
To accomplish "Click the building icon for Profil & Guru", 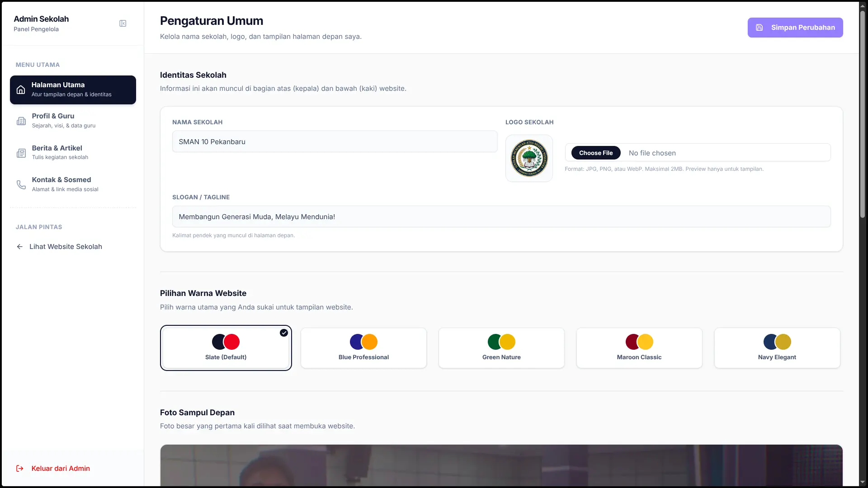I will click(x=21, y=121).
